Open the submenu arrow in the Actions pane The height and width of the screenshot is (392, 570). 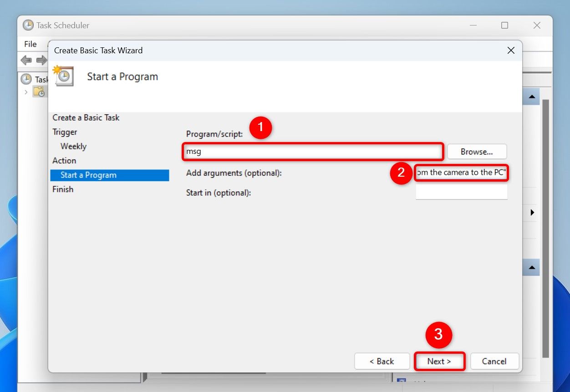[x=532, y=213]
